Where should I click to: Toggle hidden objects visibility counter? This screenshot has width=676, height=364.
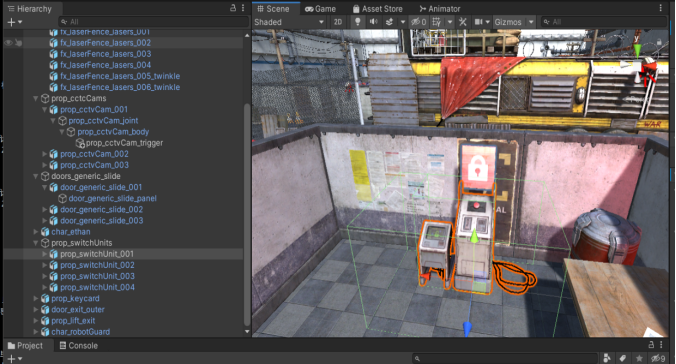pos(418,22)
